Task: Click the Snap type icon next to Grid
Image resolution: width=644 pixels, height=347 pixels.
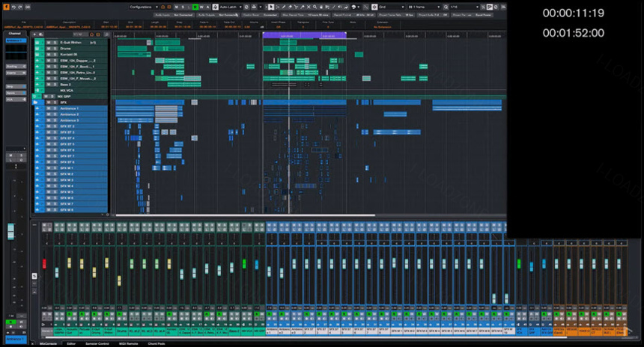Action: [x=374, y=7]
